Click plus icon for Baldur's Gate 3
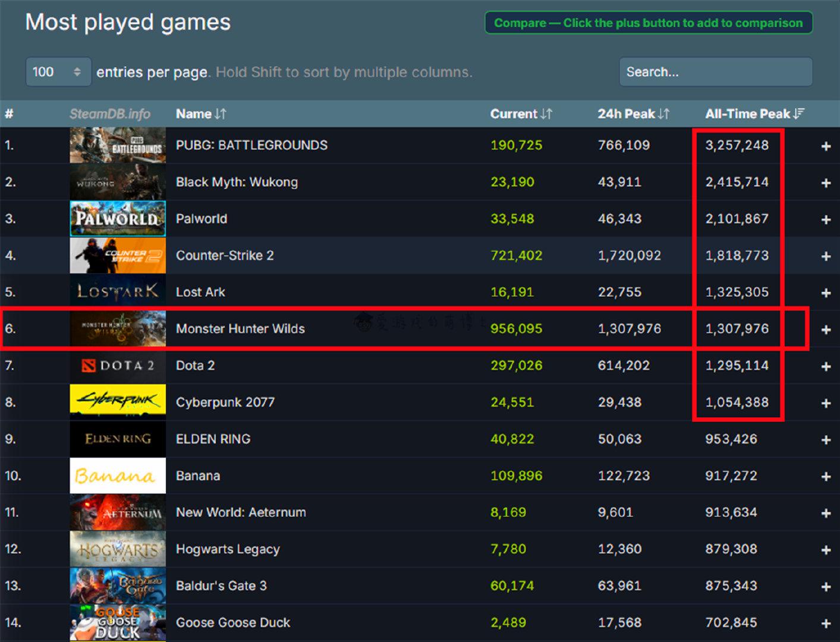 pos(826,587)
